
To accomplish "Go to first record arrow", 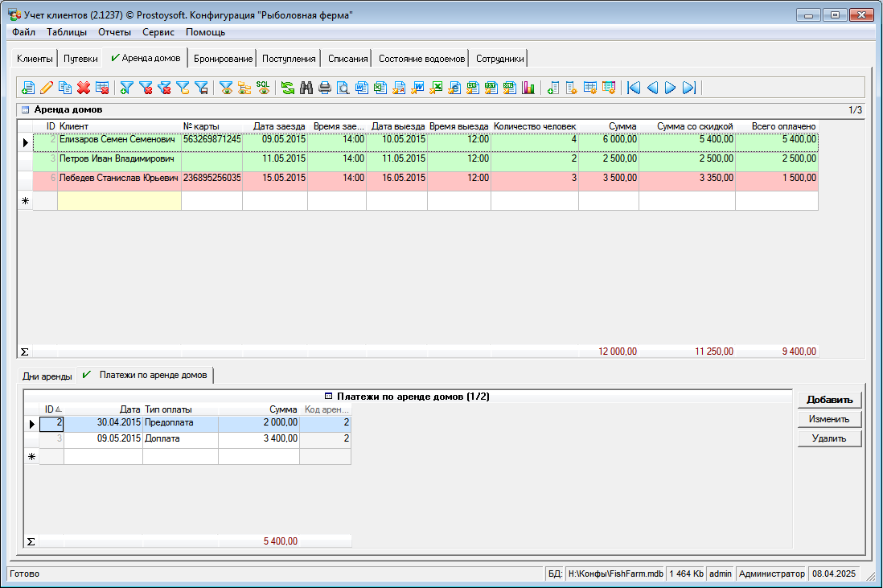I will [x=634, y=88].
